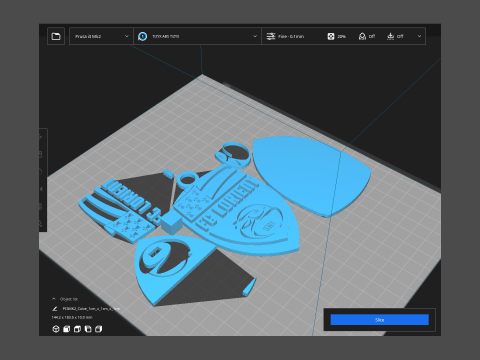Click the blue Slice button
Viewport: 480px width, 360px height.
(380, 320)
